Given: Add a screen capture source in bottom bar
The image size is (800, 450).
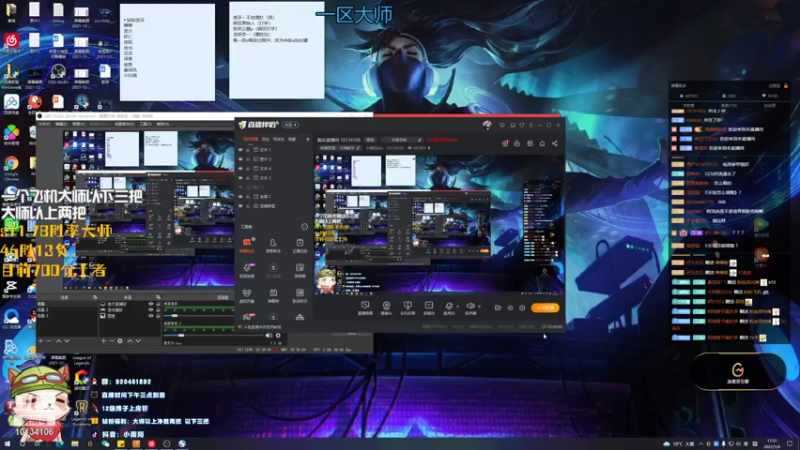Looking at the screenshot, I should [365, 307].
